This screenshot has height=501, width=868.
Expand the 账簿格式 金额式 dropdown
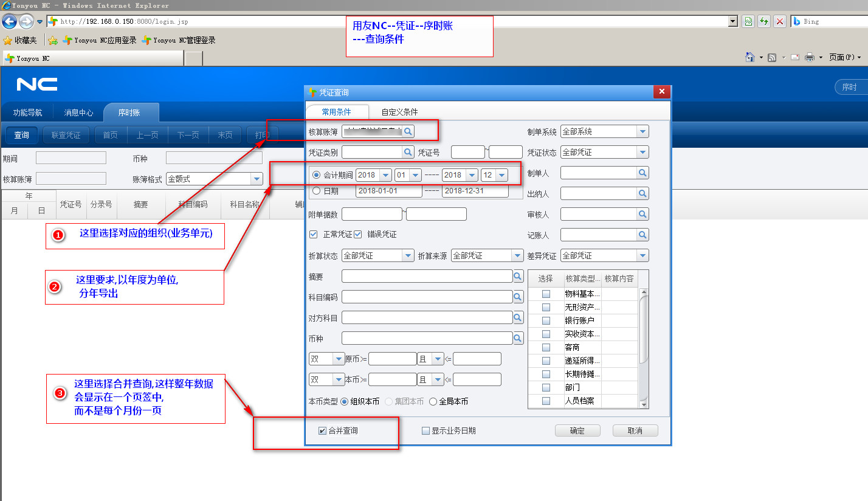pos(257,179)
